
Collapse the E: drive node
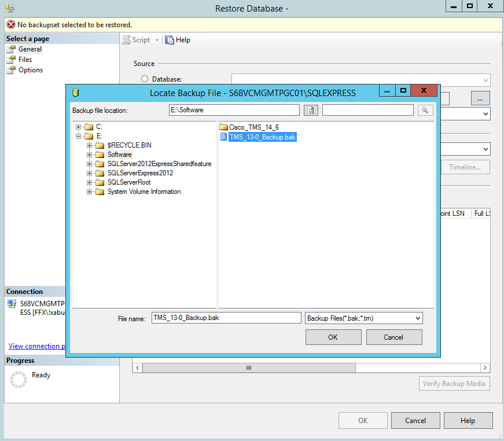(79, 136)
